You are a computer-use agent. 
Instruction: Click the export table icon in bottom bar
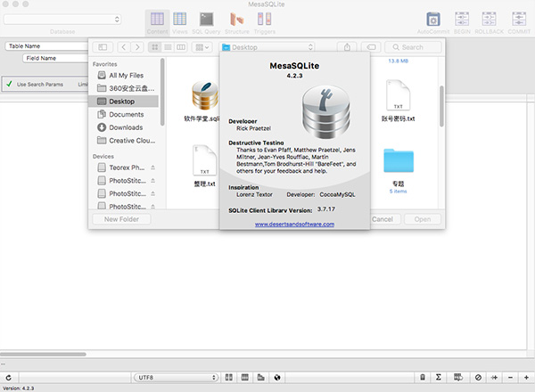458,378
